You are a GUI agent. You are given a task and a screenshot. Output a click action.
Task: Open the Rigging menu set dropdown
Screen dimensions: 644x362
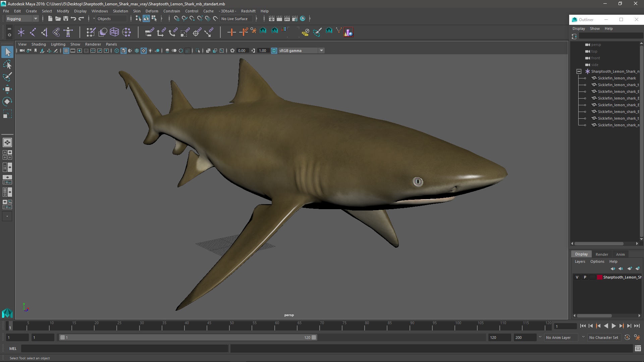click(22, 19)
